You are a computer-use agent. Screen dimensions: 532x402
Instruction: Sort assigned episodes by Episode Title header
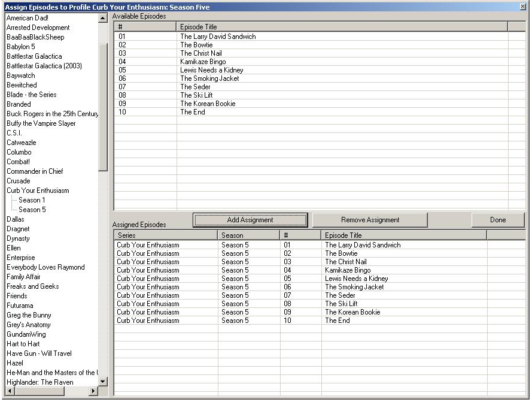404,235
